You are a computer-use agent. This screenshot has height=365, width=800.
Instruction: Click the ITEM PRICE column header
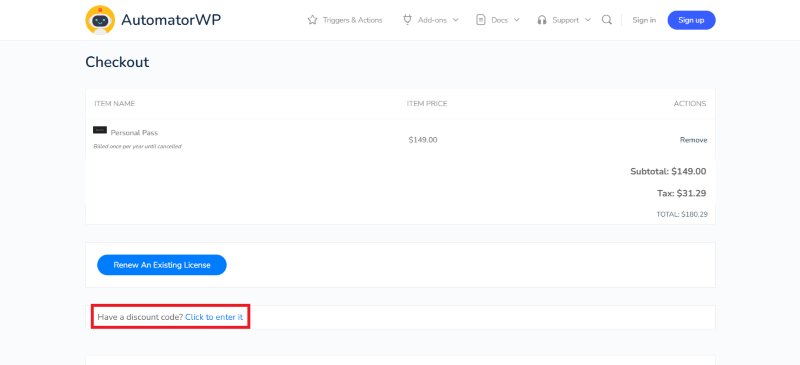pos(427,104)
